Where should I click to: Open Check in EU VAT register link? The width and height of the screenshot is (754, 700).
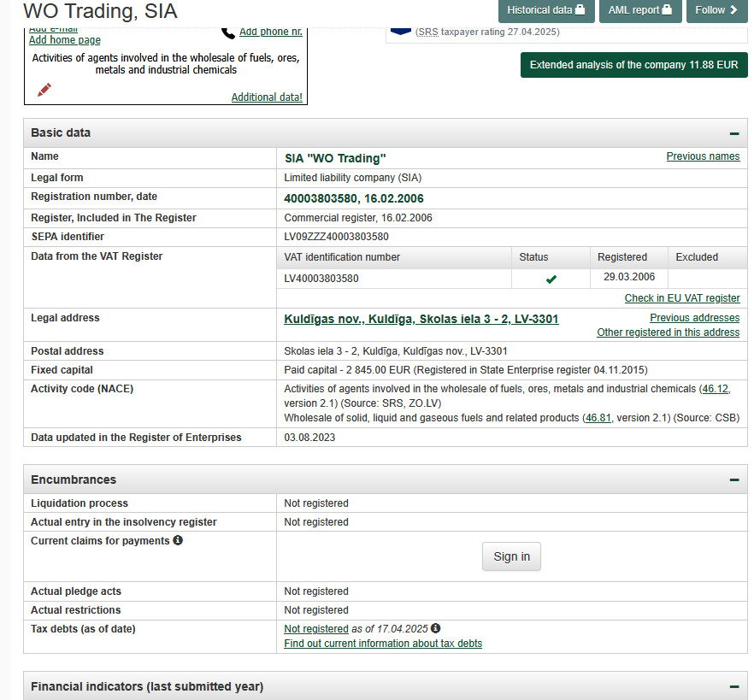(682, 298)
